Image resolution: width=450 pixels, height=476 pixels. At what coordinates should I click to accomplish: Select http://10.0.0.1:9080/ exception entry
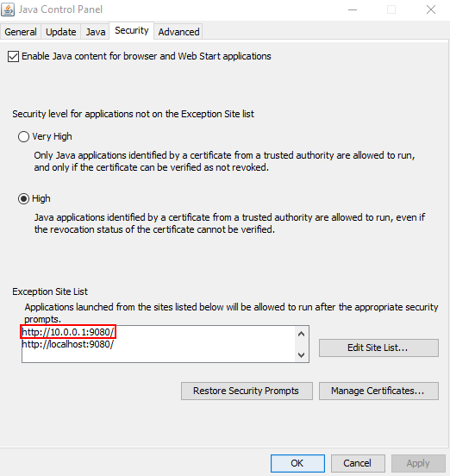click(68, 332)
